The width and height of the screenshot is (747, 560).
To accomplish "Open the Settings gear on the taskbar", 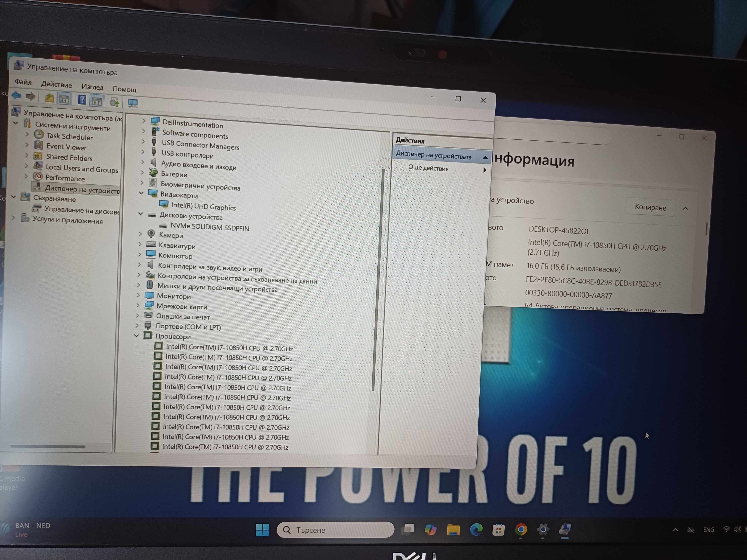I will pyautogui.click(x=543, y=530).
